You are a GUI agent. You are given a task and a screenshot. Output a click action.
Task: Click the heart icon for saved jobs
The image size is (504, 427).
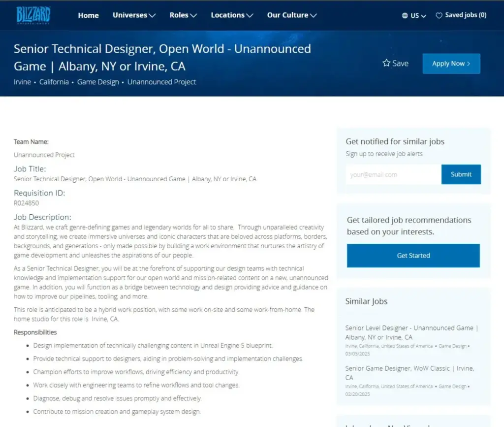[x=439, y=15]
